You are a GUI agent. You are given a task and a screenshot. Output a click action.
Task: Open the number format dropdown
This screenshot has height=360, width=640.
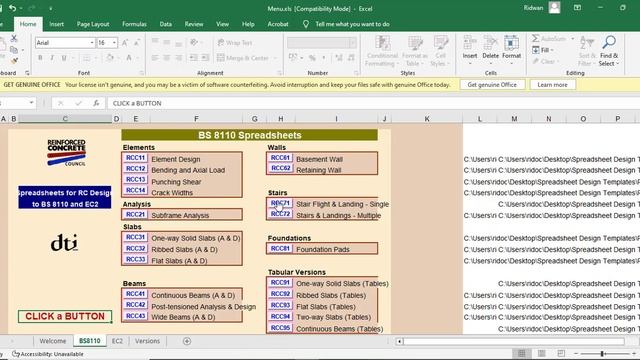353,42
